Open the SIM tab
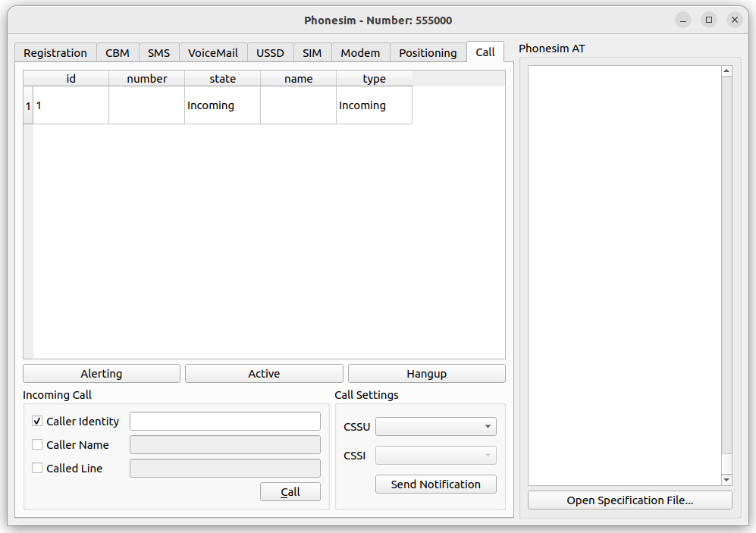Screen dimensions: 756x533 [312, 52]
